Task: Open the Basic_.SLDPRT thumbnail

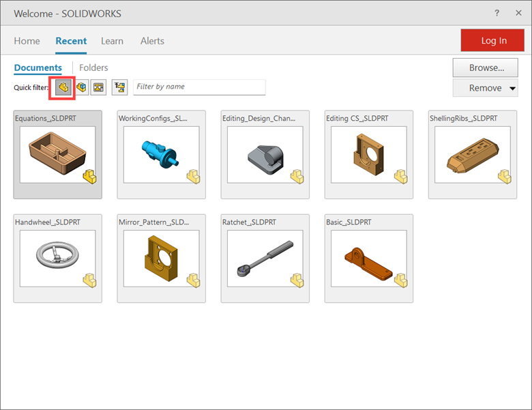Action: (x=369, y=259)
